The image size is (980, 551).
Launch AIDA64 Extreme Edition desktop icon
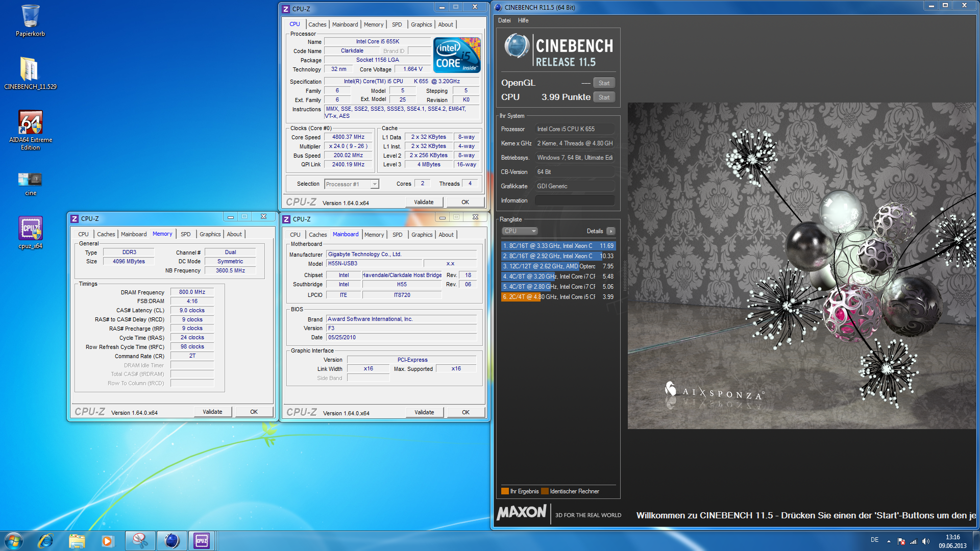pyautogui.click(x=31, y=130)
